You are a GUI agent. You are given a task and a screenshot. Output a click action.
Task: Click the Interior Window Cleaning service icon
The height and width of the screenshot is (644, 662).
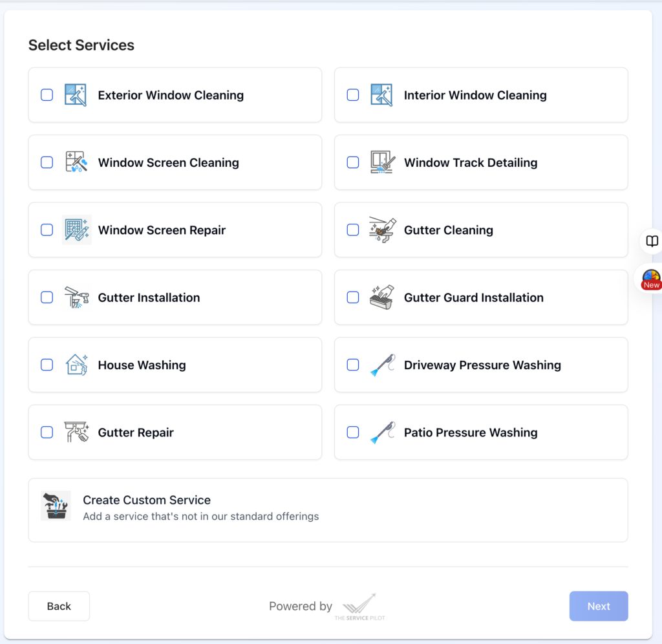click(x=383, y=94)
